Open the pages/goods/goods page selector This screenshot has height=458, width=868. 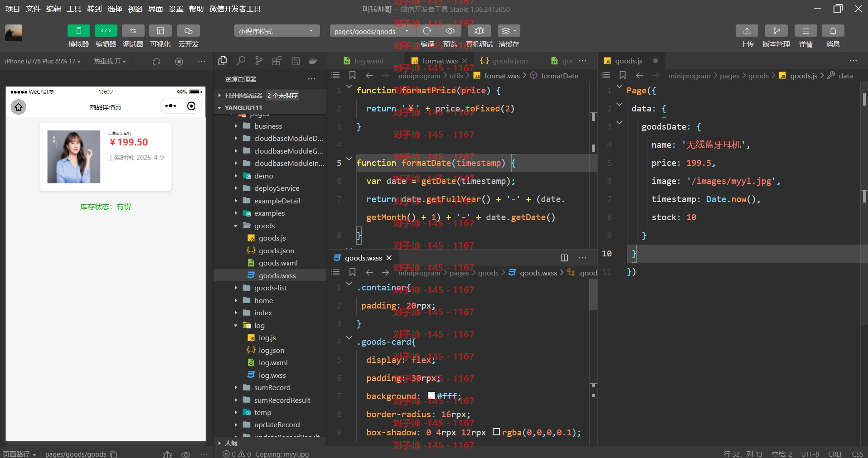(372, 31)
